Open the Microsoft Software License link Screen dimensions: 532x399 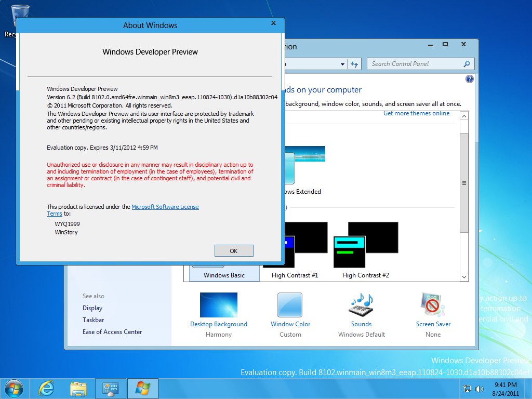coord(165,207)
